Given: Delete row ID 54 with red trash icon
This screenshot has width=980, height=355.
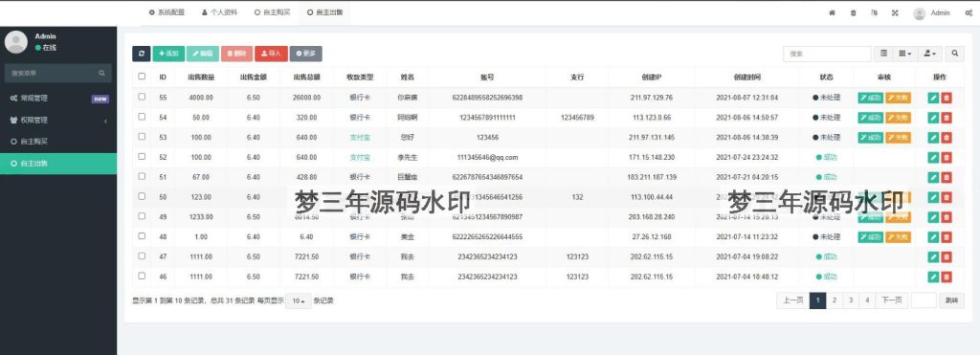Looking at the screenshot, I should click(x=947, y=118).
